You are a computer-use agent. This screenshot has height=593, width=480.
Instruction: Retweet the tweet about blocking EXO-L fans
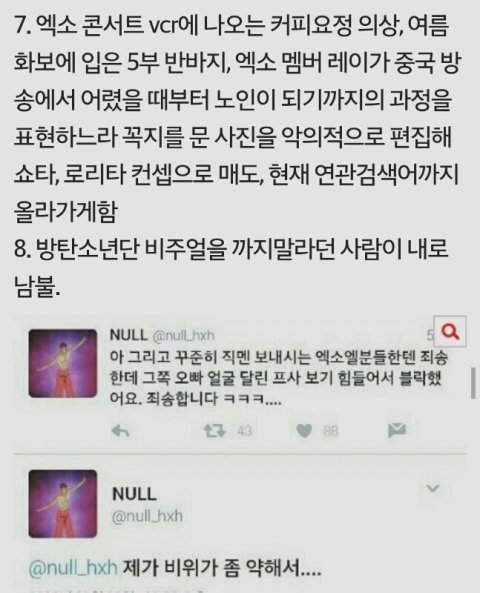(214, 430)
